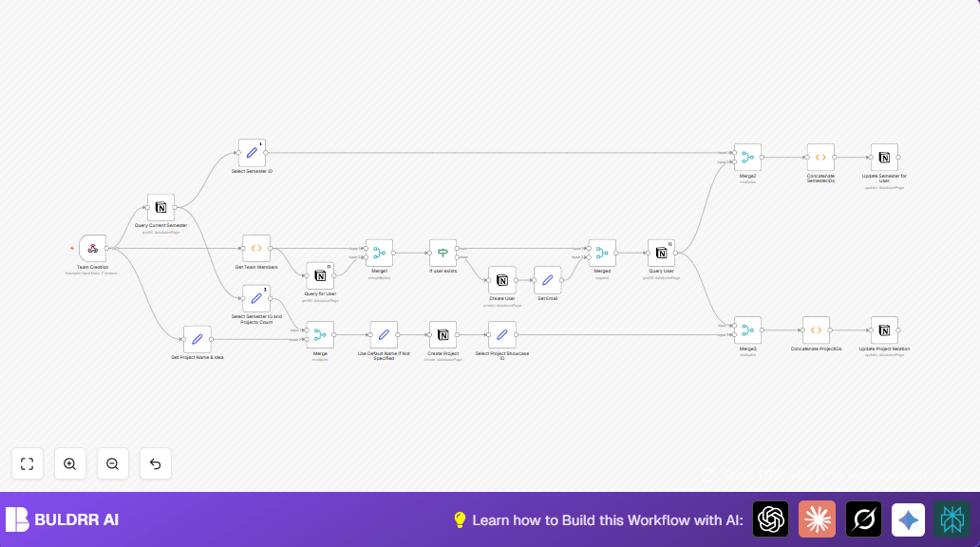Open the Merge3 node
Screen dimensions: 980x547
[747, 330]
